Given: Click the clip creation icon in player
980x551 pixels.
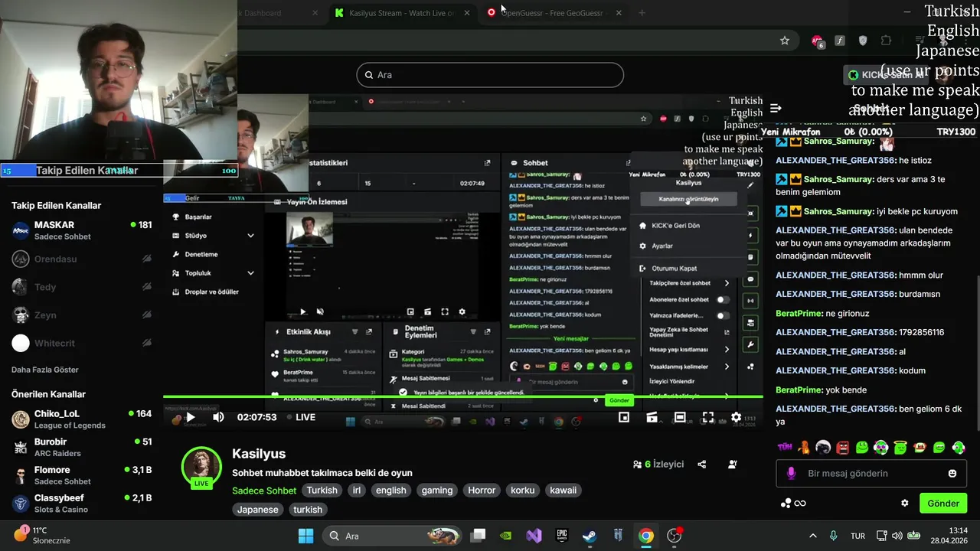Looking at the screenshot, I should tap(652, 417).
